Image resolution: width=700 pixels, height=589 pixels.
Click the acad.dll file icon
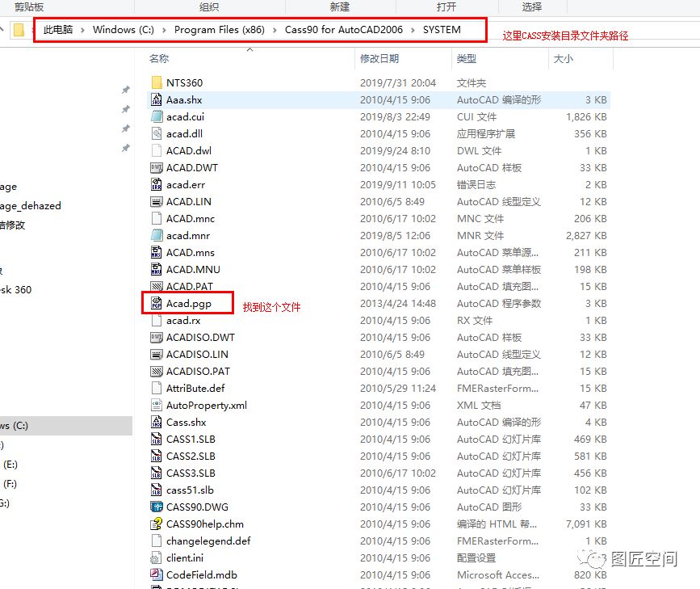[x=157, y=133]
